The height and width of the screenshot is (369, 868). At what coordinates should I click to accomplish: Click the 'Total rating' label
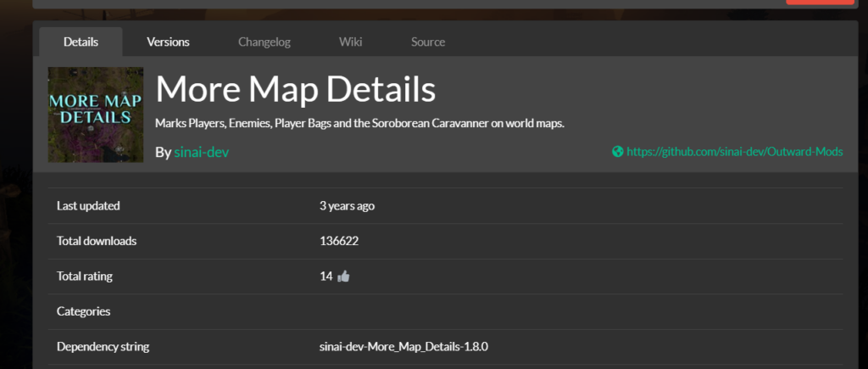(x=84, y=276)
